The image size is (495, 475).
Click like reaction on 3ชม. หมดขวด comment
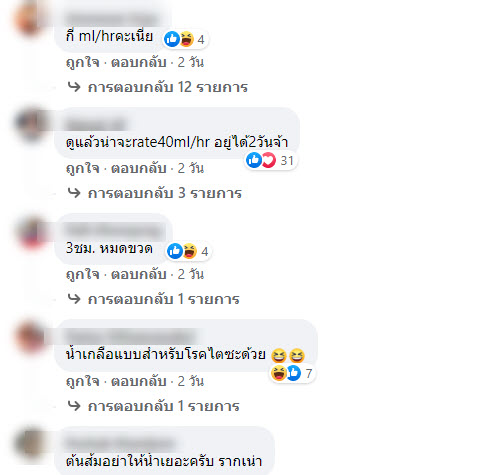175,251
